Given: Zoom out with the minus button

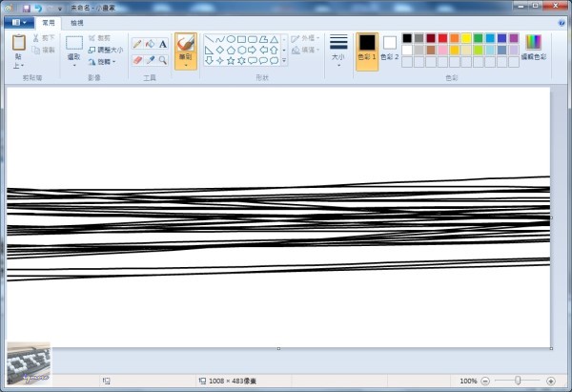Looking at the screenshot, I should [485, 382].
